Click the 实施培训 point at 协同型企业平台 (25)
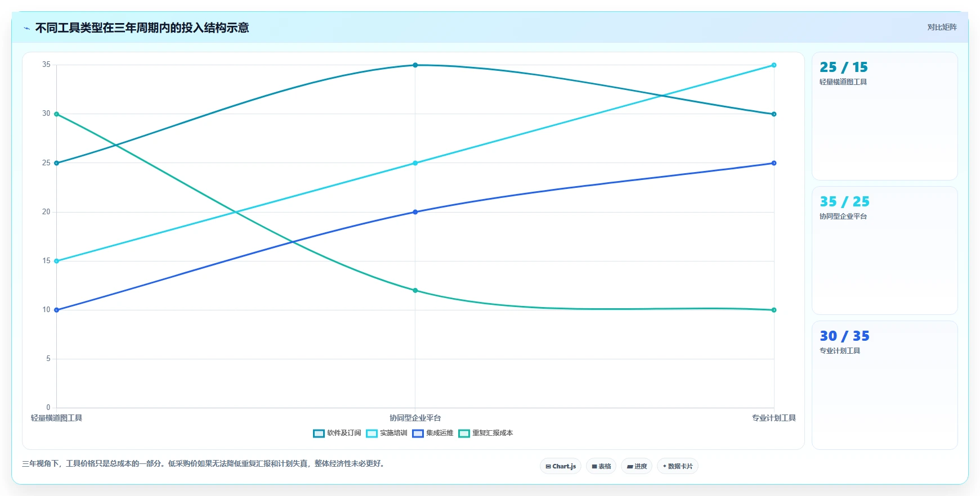980x496 pixels. click(415, 163)
